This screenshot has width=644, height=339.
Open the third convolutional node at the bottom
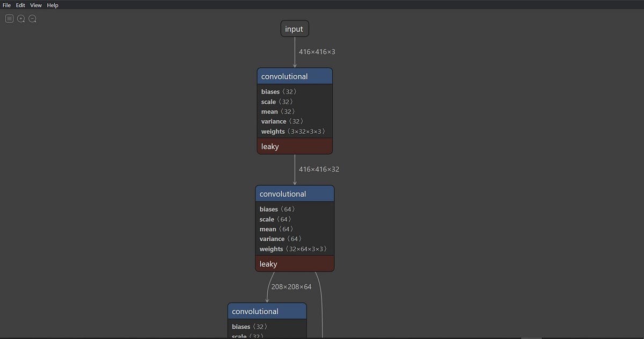point(267,311)
